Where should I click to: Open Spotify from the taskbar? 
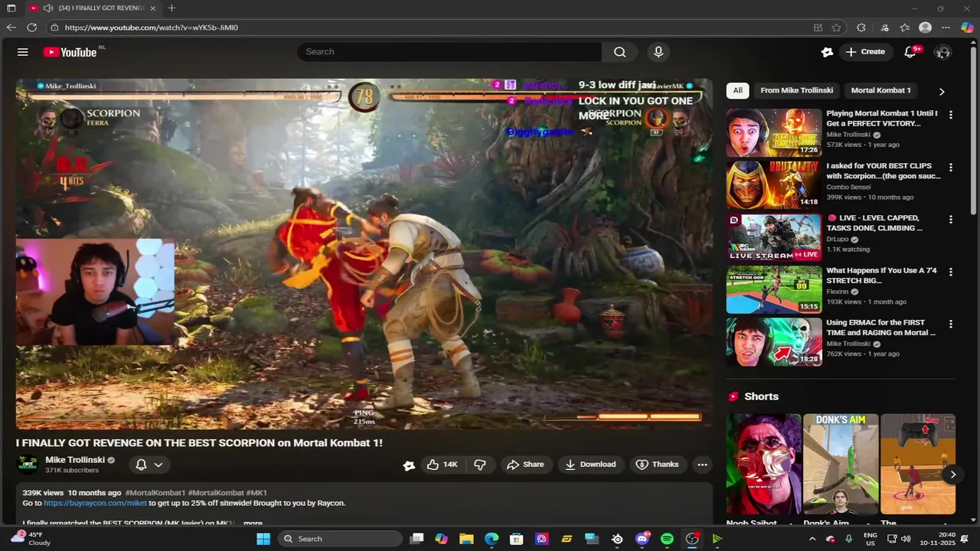(x=667, y=539)
